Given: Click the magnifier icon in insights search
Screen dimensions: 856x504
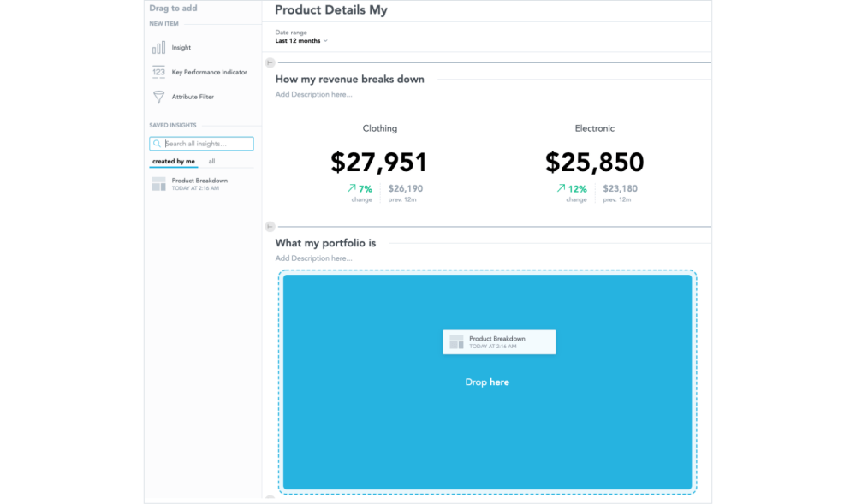Looking at the screenshot, I should point(158,144).
